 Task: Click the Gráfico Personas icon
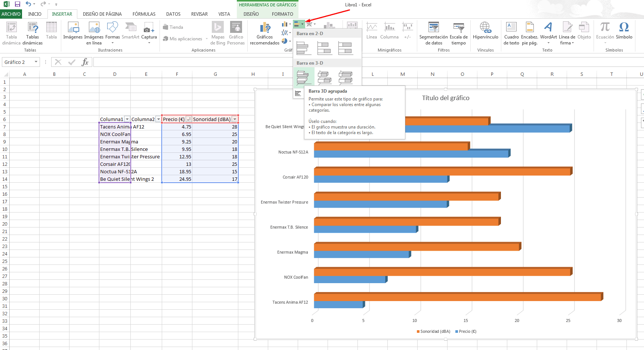tap(236, 33)
